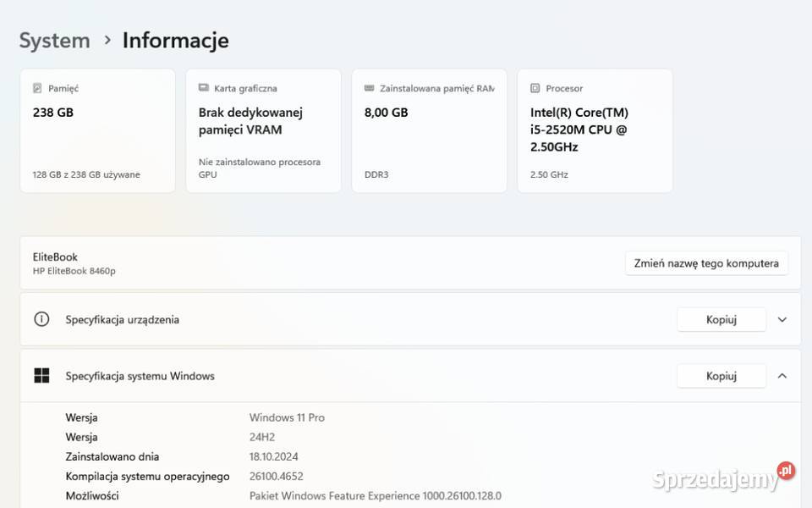The image size is (812, 508).
Task: Click the processor icon beside Procesor
Action: (x=535, y=88)
